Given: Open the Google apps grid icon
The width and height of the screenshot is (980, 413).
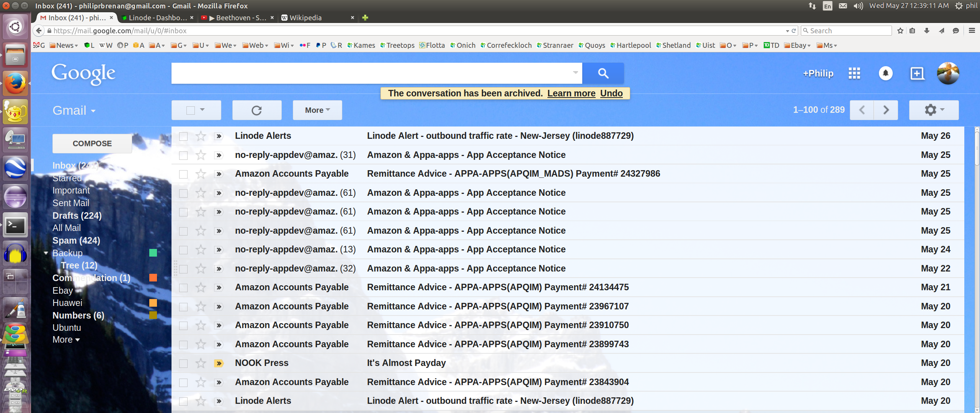Looking at the screenshot, I should (854, 73).
